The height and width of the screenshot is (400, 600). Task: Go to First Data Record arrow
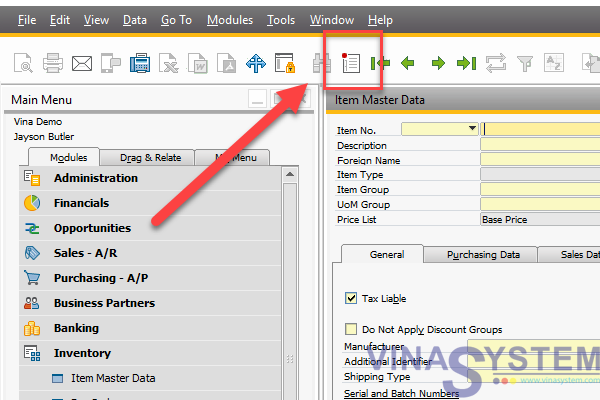pyautogui.click(x=380, y=64)
